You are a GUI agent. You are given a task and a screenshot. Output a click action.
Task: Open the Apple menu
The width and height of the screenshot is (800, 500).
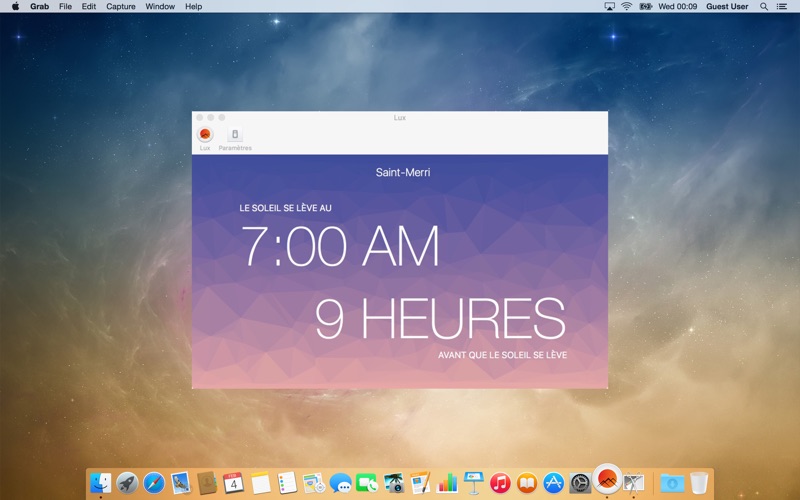(15, 6)
